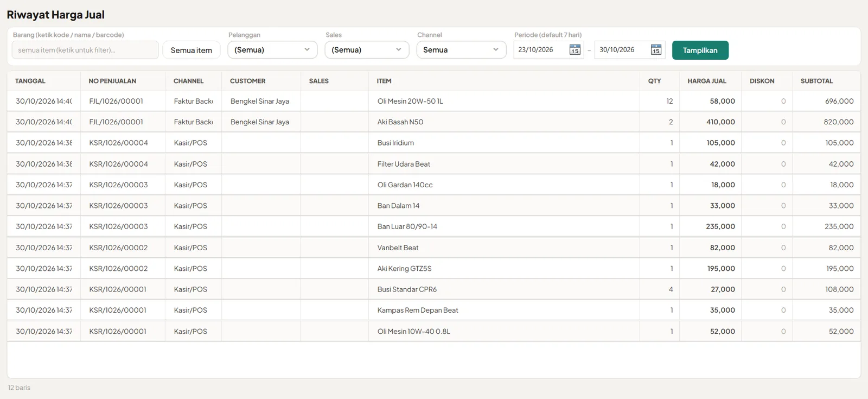Viewport: 868px width, 399px height.
Task: Click the Tampilkan button
Action: [x=700, y=50]
